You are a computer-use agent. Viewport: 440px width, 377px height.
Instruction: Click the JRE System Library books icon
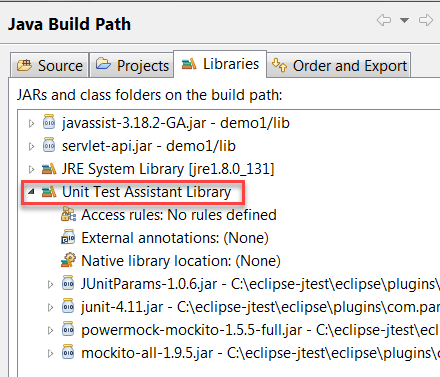pos(49,169)
